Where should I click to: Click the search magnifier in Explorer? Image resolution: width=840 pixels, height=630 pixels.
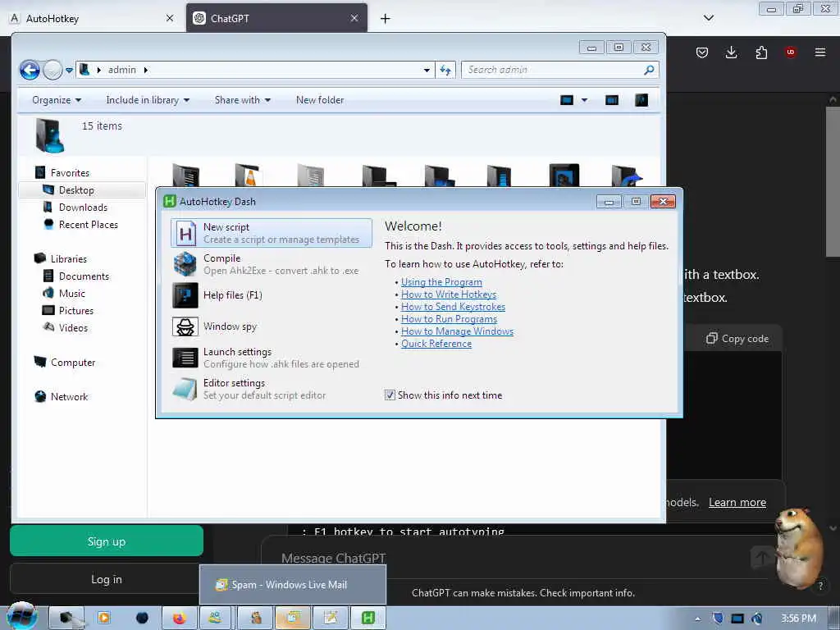(649, 70)
